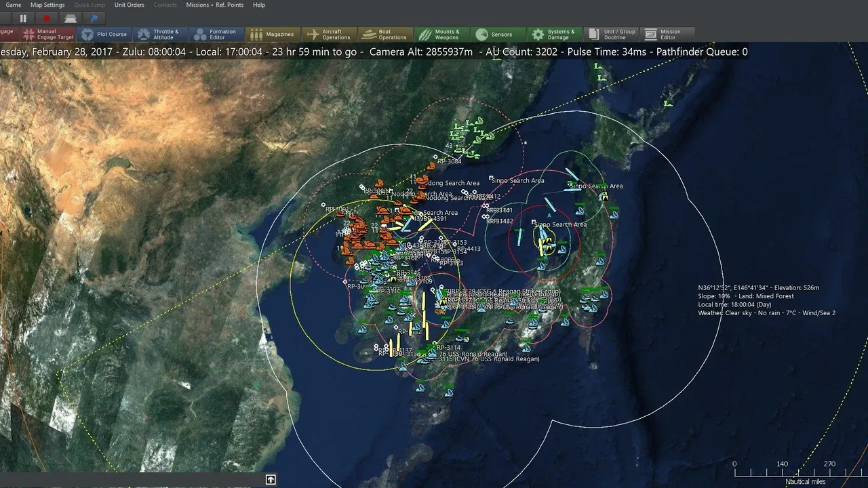The image size is (868, 488).
Task: Open the Sensors window
Action: pos(497,34)
